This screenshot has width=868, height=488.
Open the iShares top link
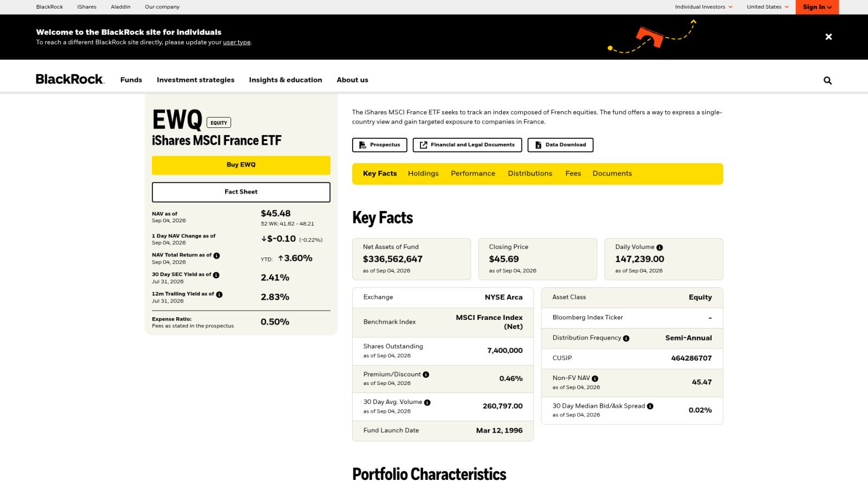coord(87,7)
